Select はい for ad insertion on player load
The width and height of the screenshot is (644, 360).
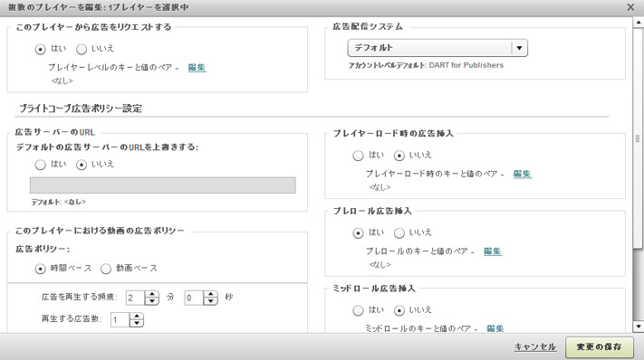tap(358, 156)
